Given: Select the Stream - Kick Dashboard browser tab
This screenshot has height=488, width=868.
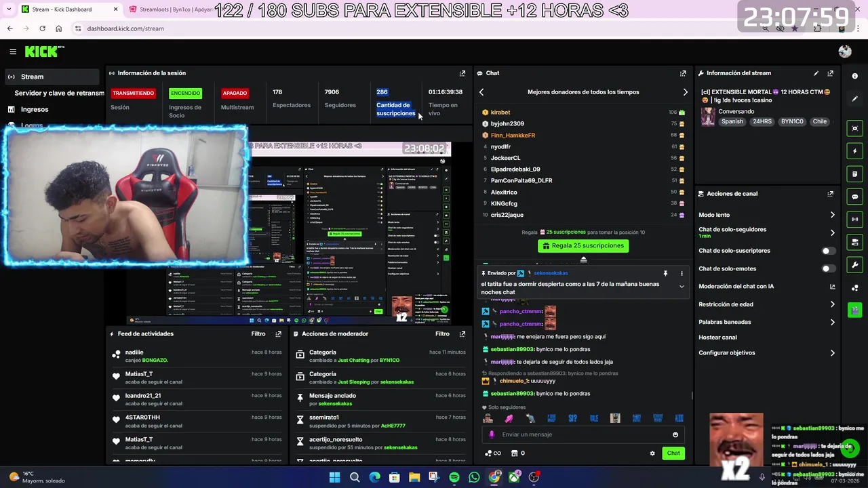Looking at the screenshot, I should [68, 9].
